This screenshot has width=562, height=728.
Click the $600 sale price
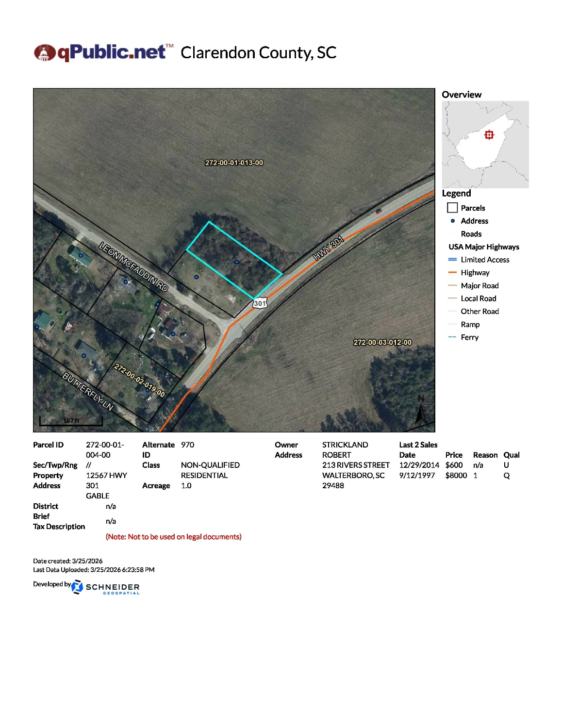[x=454, y=465]
